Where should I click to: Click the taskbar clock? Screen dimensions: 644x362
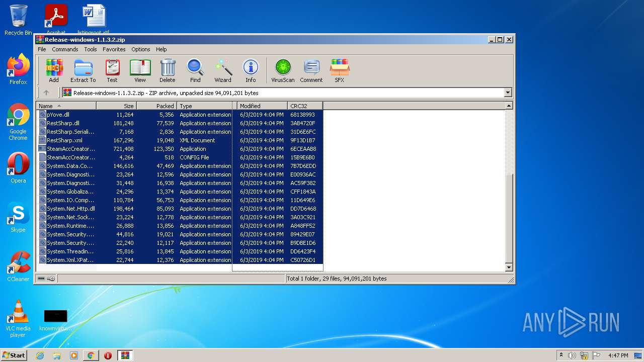tap(618, 355)
